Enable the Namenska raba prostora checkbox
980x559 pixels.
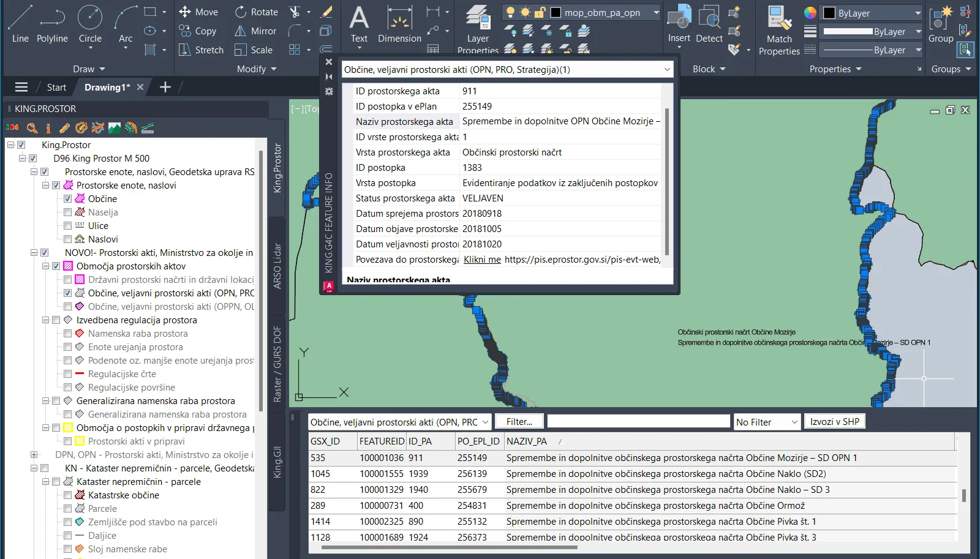point(68,334)
